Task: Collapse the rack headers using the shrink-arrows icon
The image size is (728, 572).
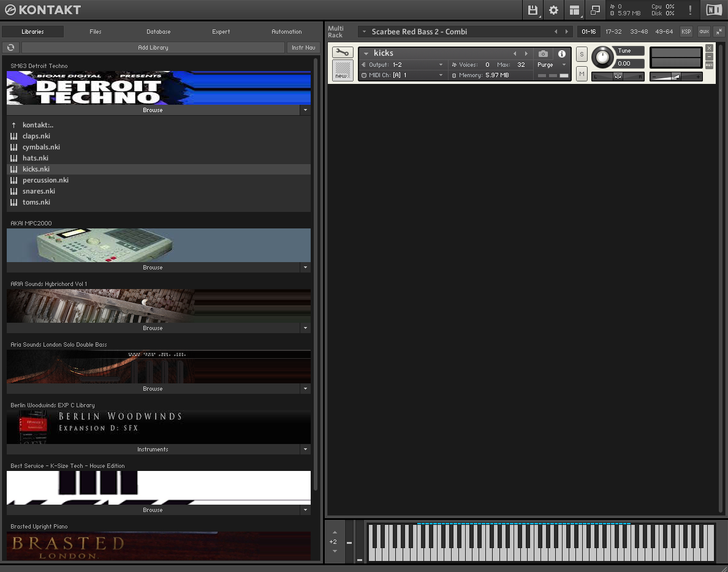Action: click(x=719, y=32)
